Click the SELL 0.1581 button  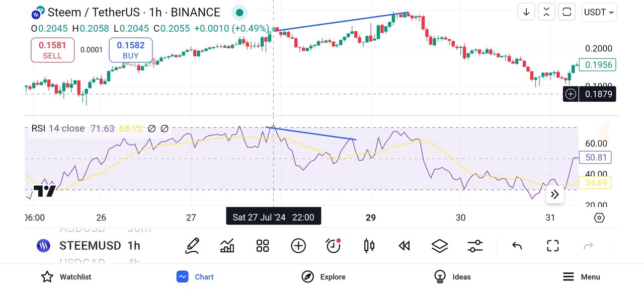tap(52, 50)
